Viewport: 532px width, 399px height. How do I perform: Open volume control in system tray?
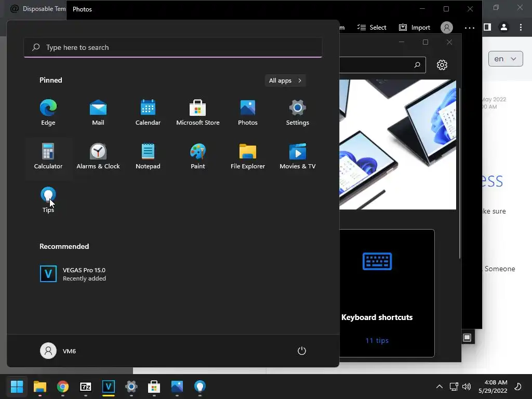[x=467, y=387]
